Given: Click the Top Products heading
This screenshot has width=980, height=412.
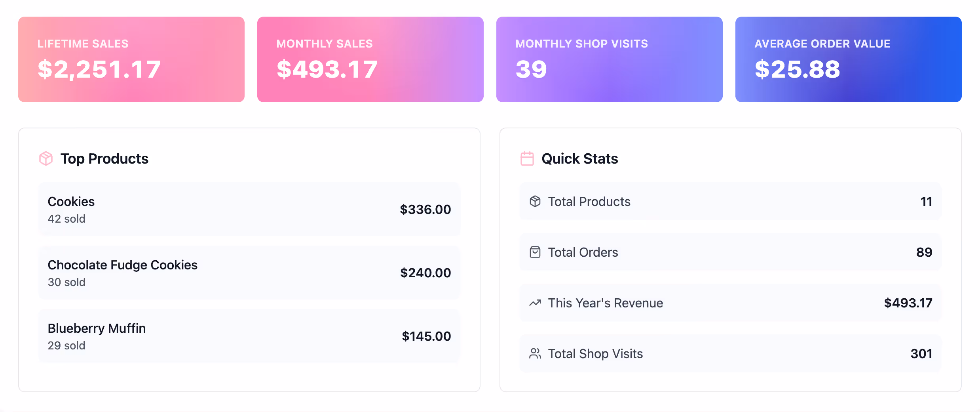Looking at the screenshot, I should point(104,158).
